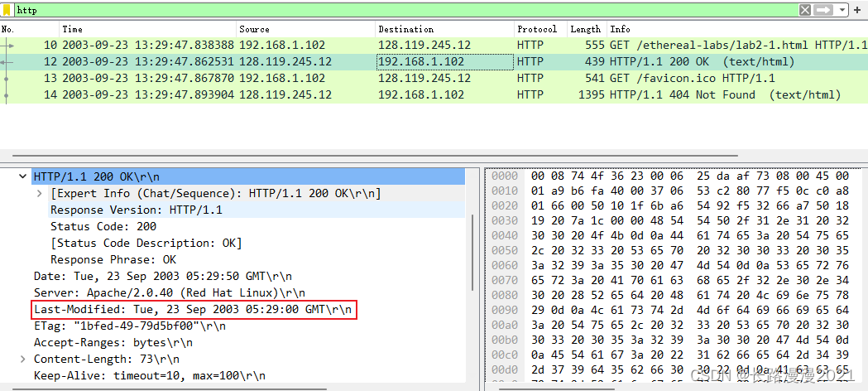Sort packets by Destination column
Viewport: 868px width, 391px height.
pos(445,29)
